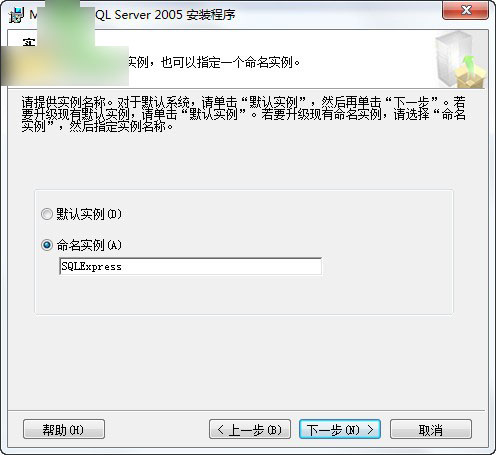496x455 pixels.
Task: Open help with the 帮助(H) button
Action: (x=64, y=429)
